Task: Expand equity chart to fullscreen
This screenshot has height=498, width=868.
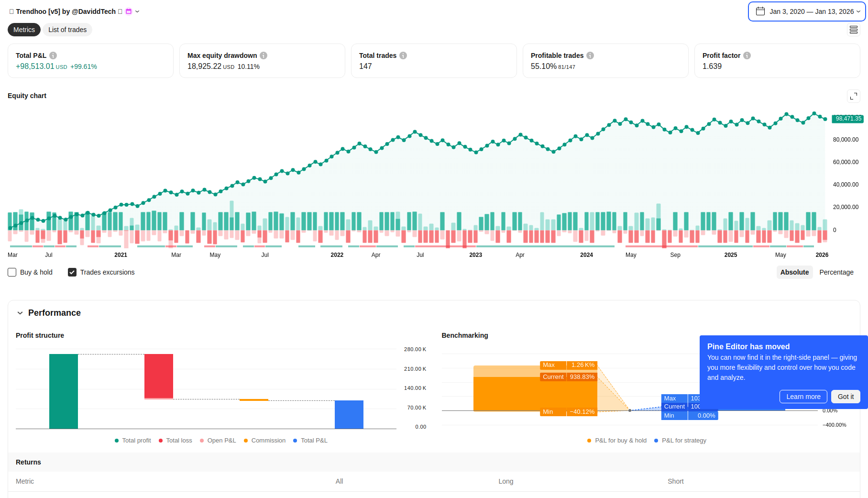Action: click(x=853, y=96)
